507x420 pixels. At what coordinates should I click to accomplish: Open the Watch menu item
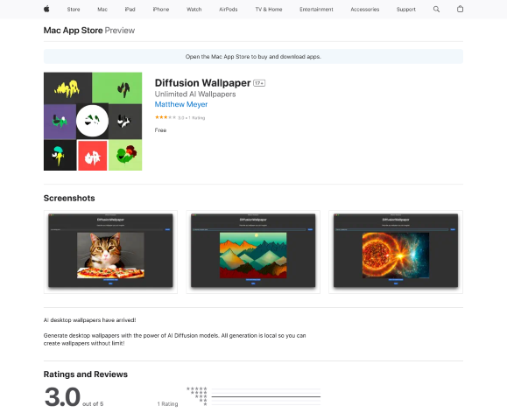tap(194, 10)
